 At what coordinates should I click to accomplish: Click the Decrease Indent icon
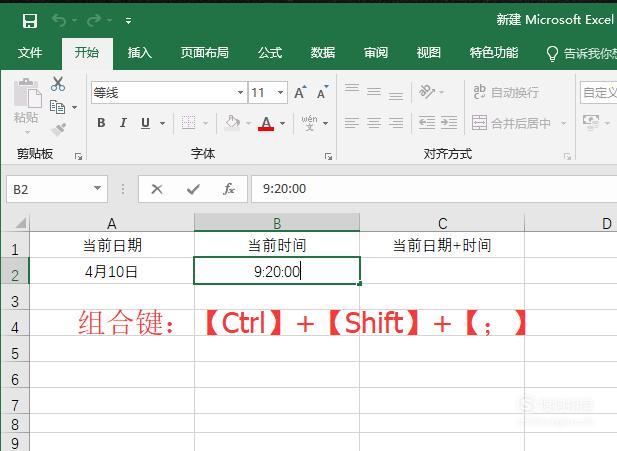pyautogui.click(x=427, y=123)
